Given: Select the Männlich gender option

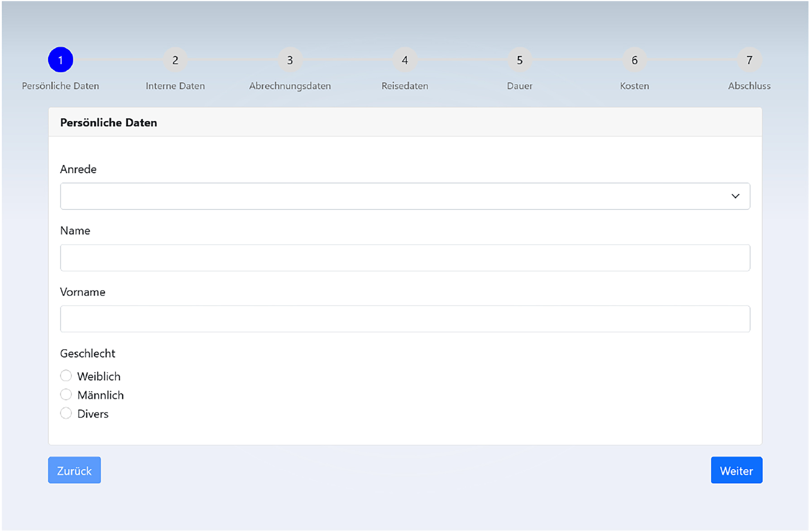Looking at the screenshot, I should (66, 394).
